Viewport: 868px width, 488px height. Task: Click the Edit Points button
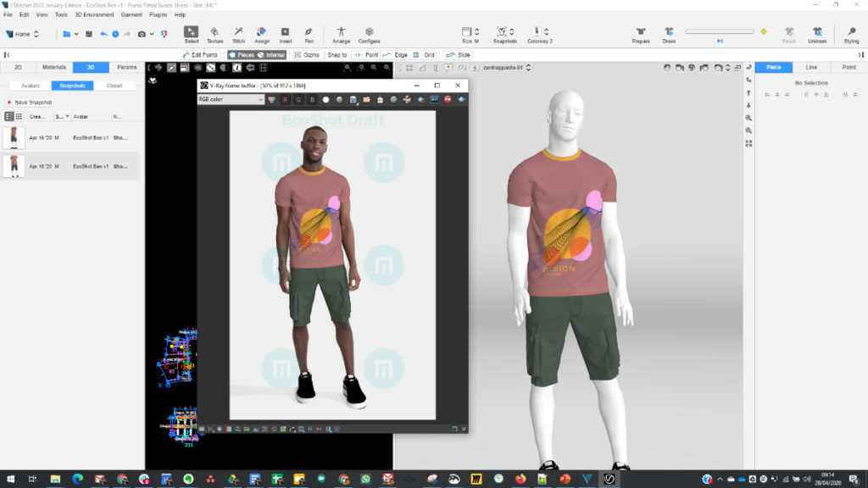[201, 55]
